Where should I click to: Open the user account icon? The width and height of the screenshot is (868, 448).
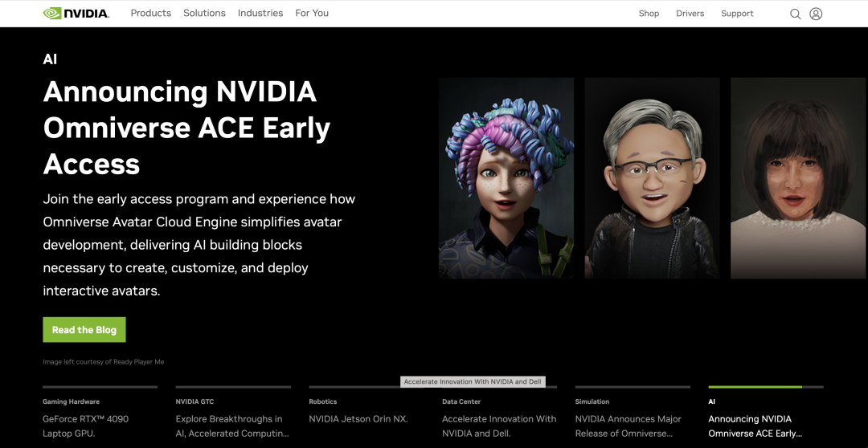(x=816, y=14)
